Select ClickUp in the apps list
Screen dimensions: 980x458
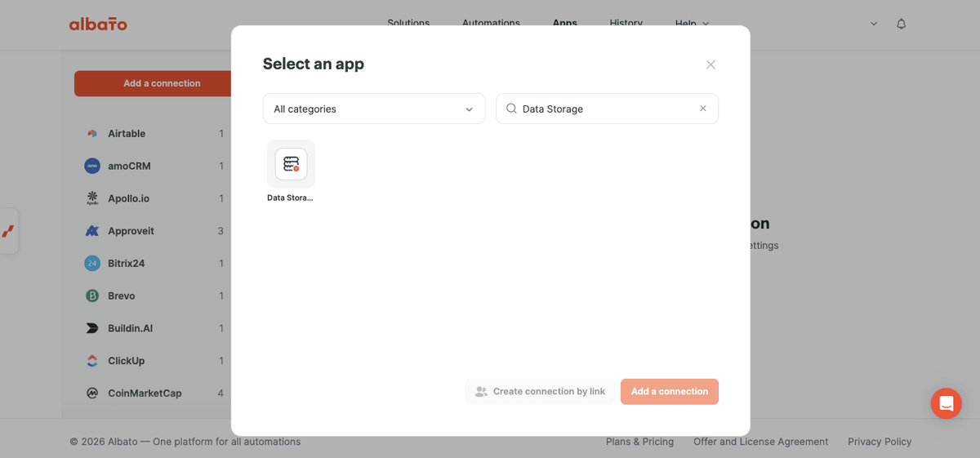[x=154, y=361]
